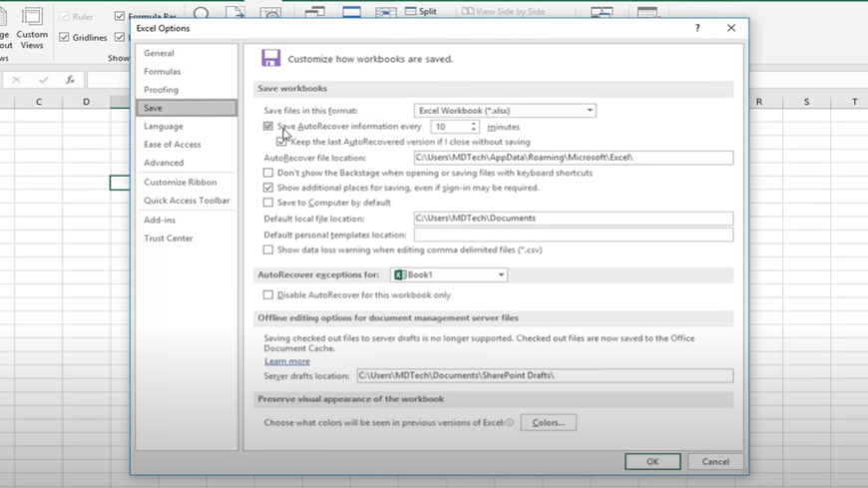Open Ease of Access options
Image resolution: width=868 pixels, height=488 pixels.
coord(173,145)
